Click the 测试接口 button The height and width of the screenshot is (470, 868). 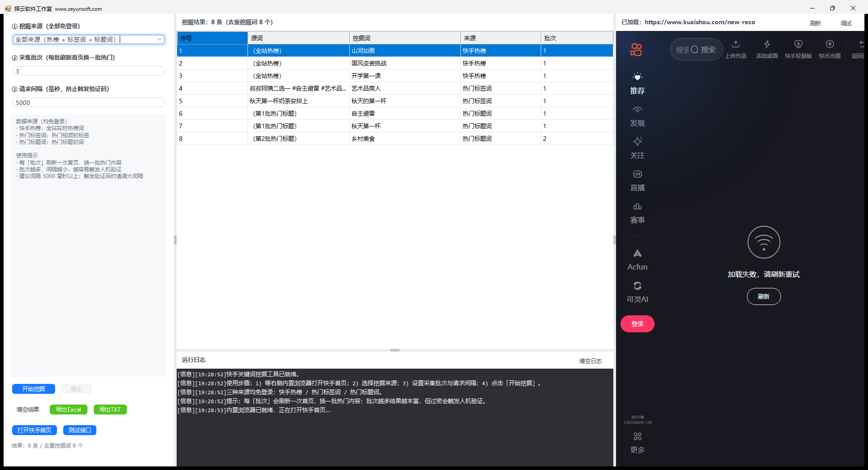click(80, 430)
